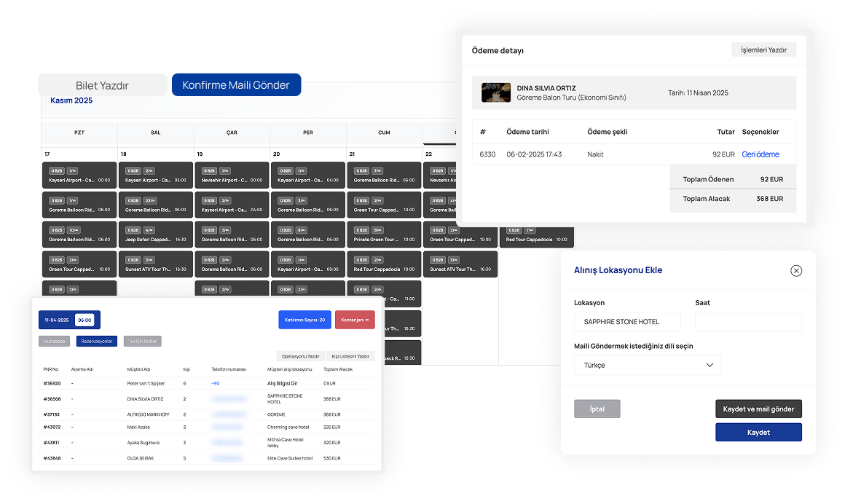Viewport: 845px width, 504px height.
Task: Click Alış Bilgisi Gir for Peter van't Spijker
Action: [282, 382]
